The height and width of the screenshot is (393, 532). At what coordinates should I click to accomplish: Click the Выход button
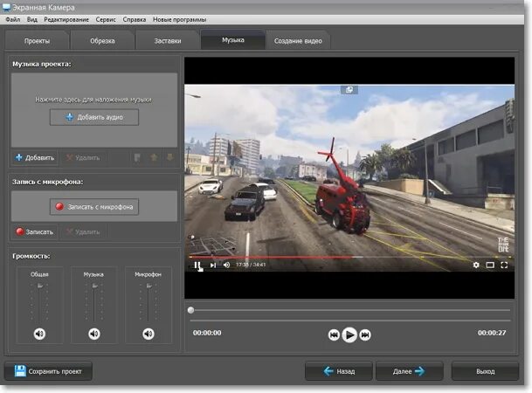point(485,371)
